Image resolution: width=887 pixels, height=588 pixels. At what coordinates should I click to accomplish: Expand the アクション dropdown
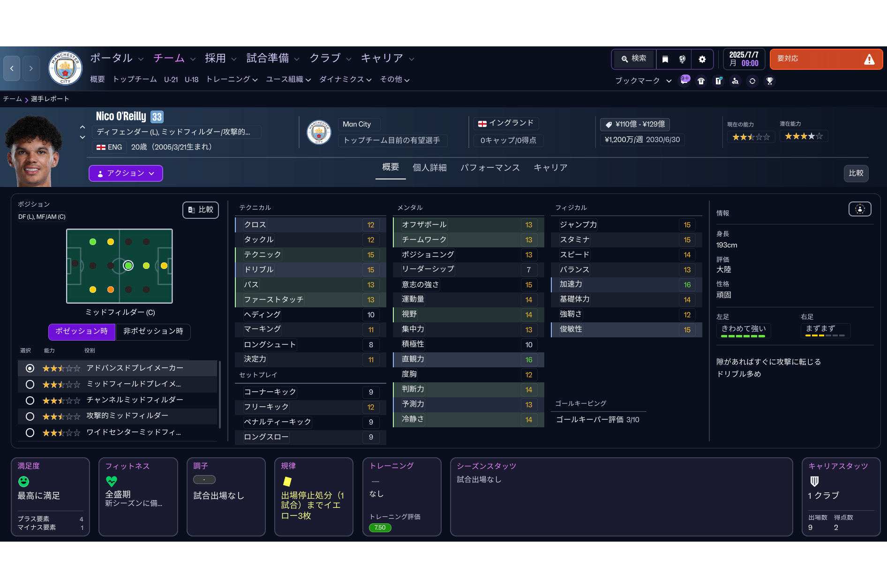pyautogui.click(x=126, y=173)
